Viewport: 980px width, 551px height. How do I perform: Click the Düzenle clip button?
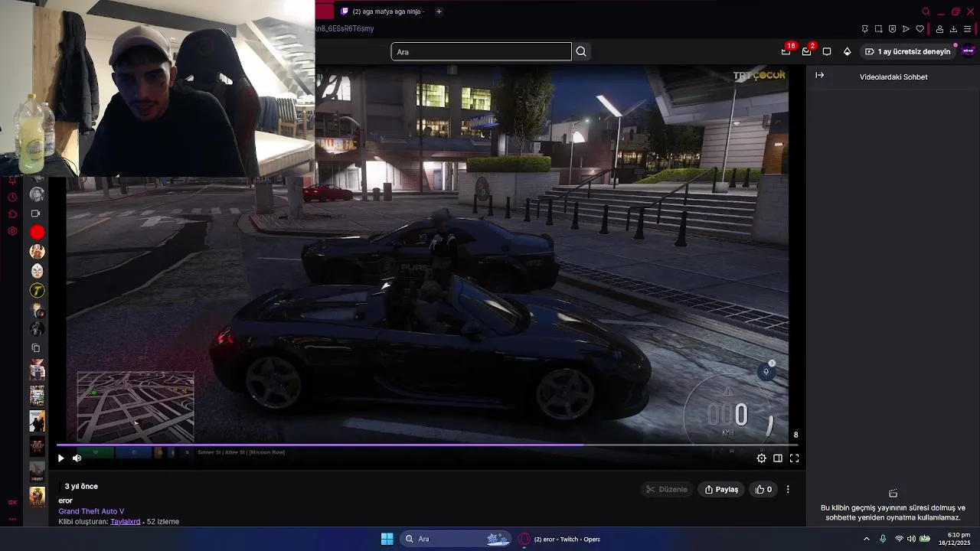[x=666, y=490]
